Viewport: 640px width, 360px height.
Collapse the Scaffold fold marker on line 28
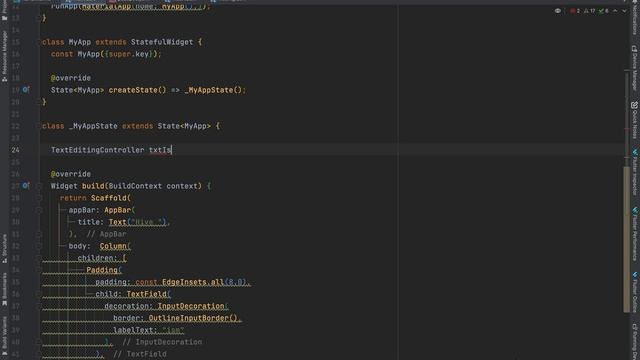[x=39, y=198]
